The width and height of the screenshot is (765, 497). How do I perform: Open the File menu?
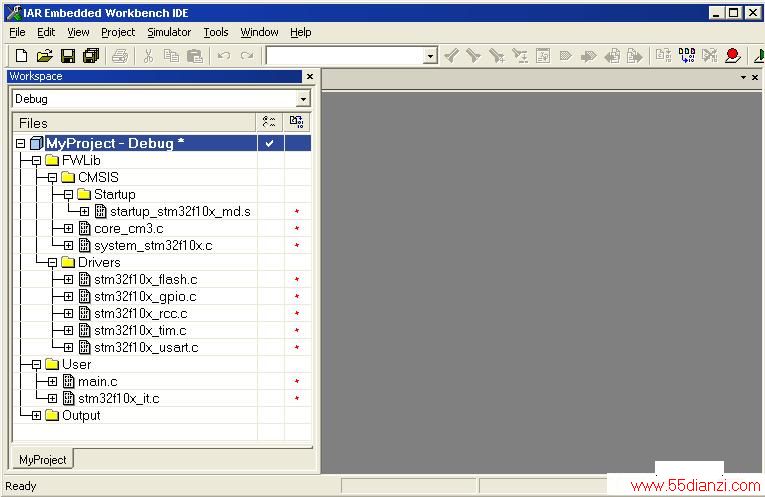click(18, 32)
